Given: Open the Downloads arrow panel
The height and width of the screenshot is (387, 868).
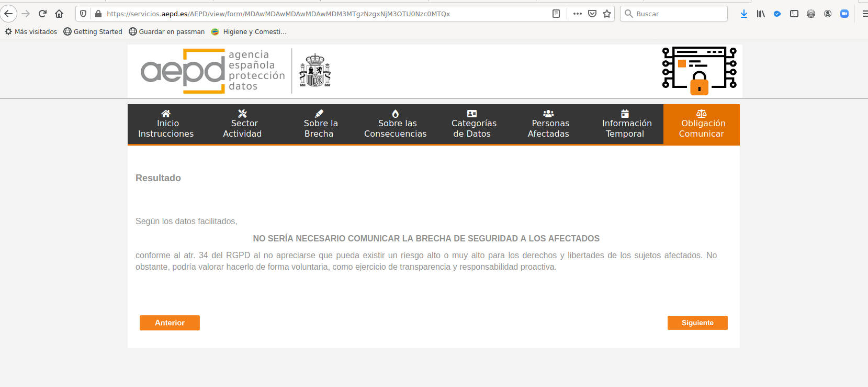Looking at the screenshot, I should coord(744,14).
